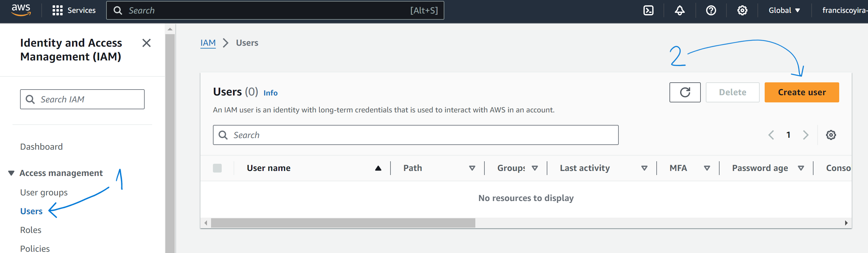Click the top AWS search field
Viewport: 868px width, 253px height.
(x=275, y=10)
